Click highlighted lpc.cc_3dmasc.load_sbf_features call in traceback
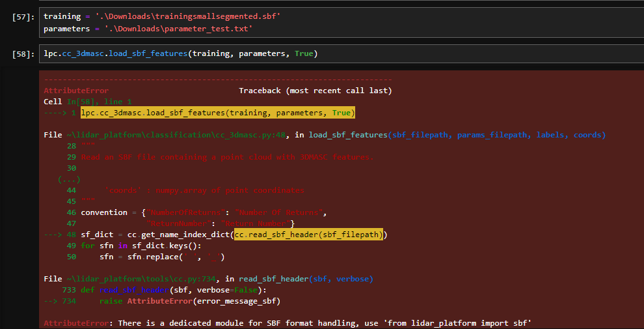The image size is (644, 329). point(218,113)
